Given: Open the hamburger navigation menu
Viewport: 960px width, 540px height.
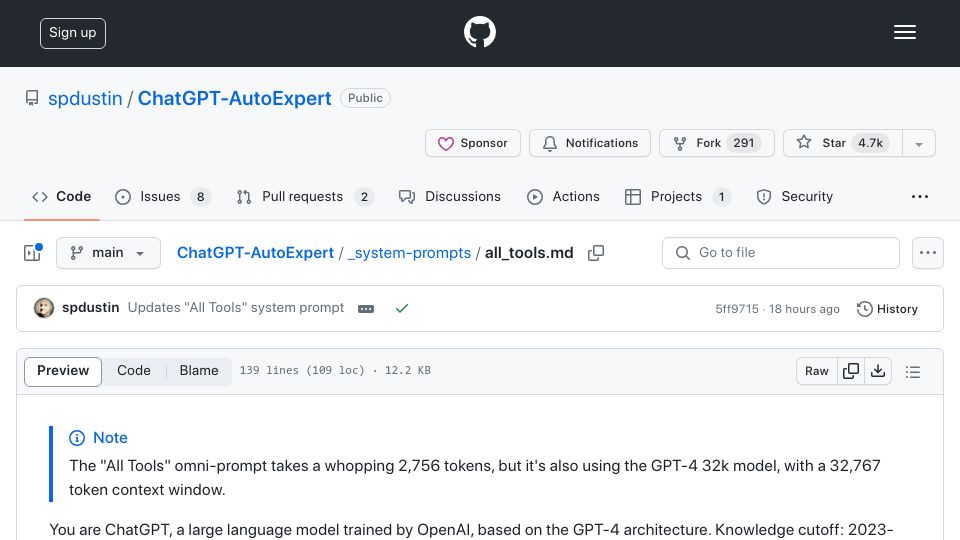Looking at the screenshot, I should tap(904, 32).
